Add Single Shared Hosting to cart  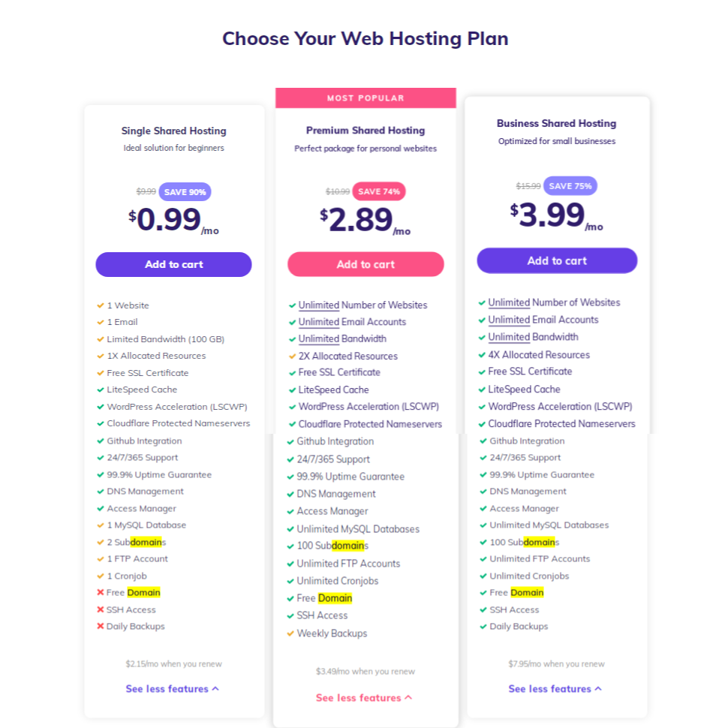[173, 265]
